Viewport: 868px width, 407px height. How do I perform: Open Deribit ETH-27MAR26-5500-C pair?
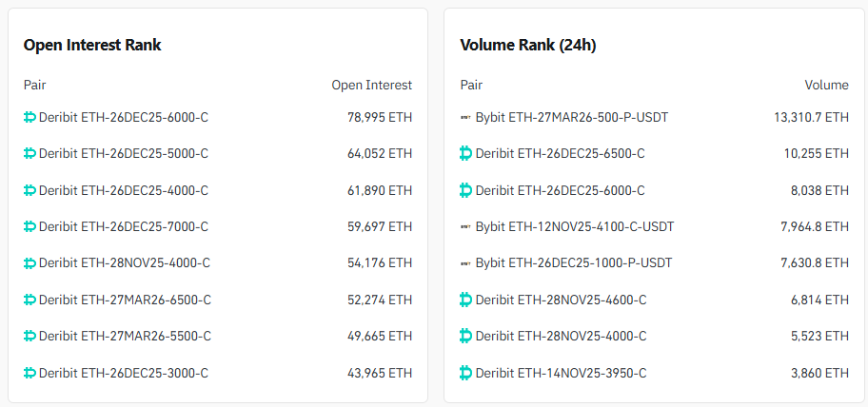pyautogui.click(x=125, y=336)
